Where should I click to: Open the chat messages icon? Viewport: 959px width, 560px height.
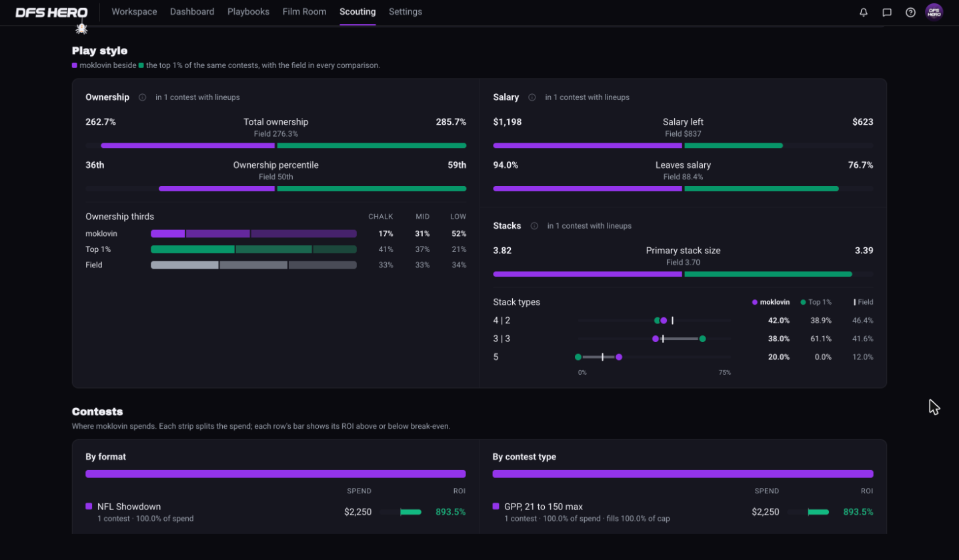pyautogui.click(x=887, y=12)
